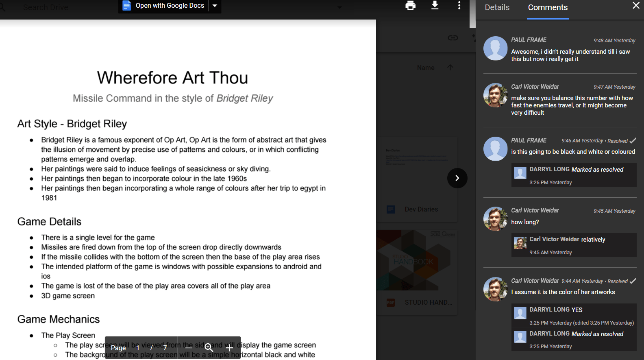Click the 'Game Mechanics' heading

pos(58,319)
